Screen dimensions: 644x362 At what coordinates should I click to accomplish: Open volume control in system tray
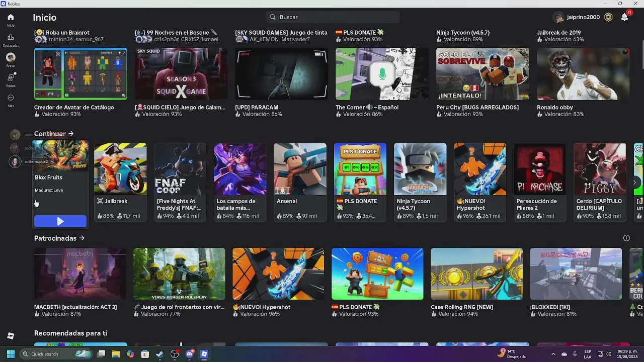pos(609,354)
